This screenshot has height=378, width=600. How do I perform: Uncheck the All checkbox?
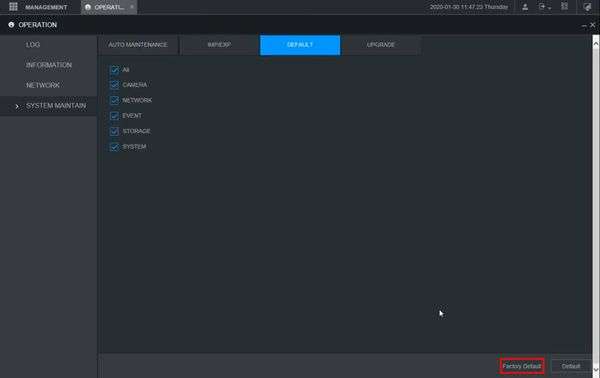point(114,70)
